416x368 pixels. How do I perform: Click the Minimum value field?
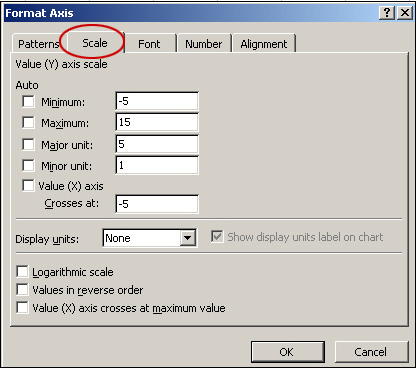[157, 101]
